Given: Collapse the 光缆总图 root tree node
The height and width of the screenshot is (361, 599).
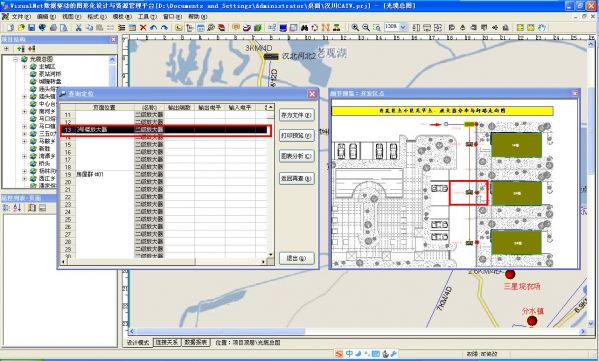Looking at the screenshot, I should coord(16,59).
